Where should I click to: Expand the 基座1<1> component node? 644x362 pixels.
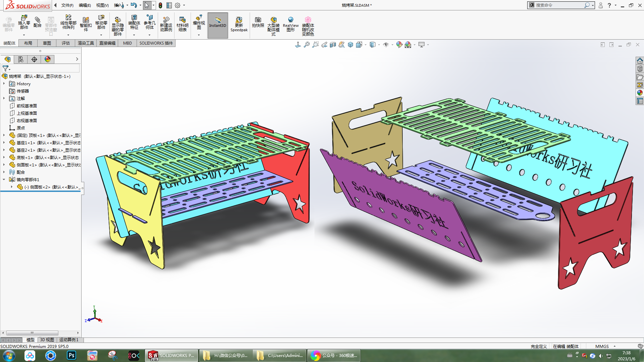click(4, 143)
